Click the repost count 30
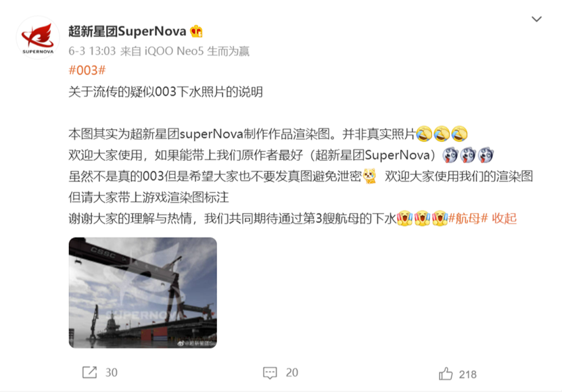 [x=112, y=372]
